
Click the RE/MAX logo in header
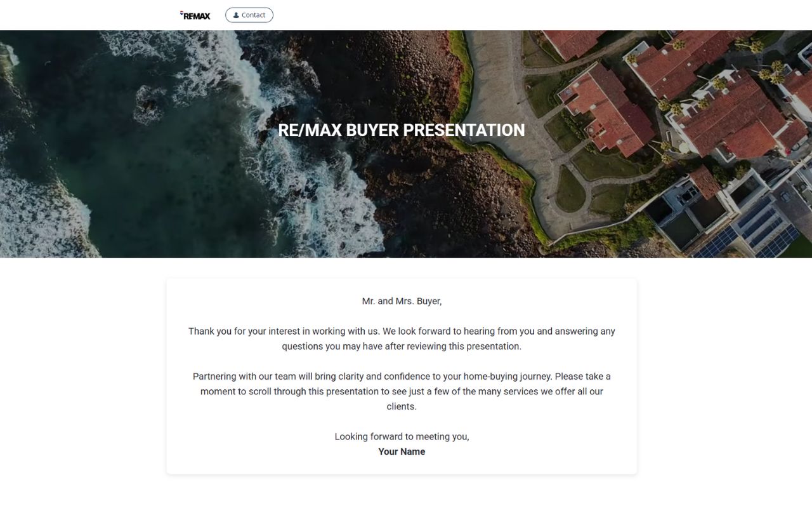pos(195,15)
